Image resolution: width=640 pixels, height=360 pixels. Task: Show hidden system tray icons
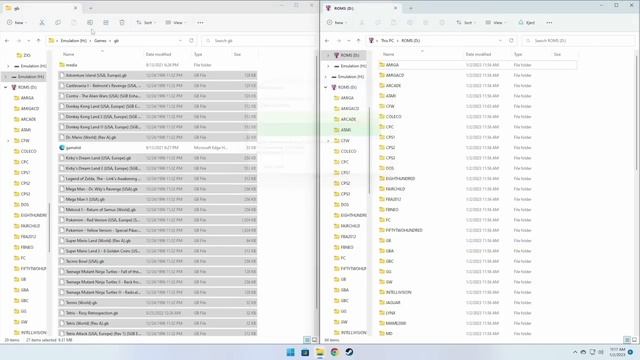pyautogui.click(x=575, y=352)
